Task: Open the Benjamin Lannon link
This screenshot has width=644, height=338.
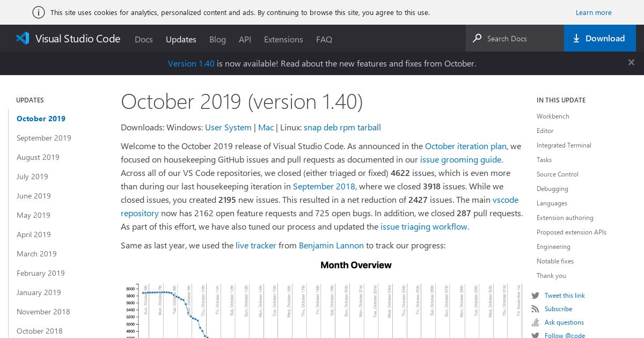Action: coord(331,245)
